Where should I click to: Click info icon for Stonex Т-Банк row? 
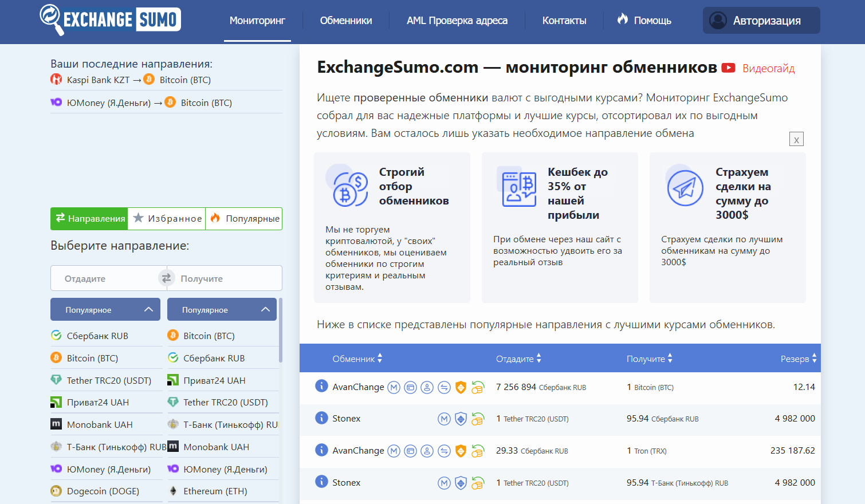(x=321, y=482)
